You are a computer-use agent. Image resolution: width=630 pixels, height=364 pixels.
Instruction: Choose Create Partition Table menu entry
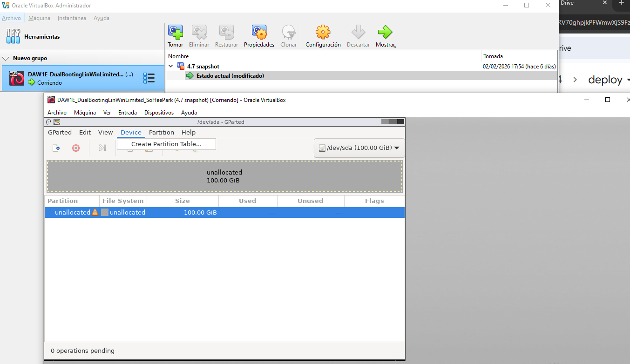click(166, 144)
